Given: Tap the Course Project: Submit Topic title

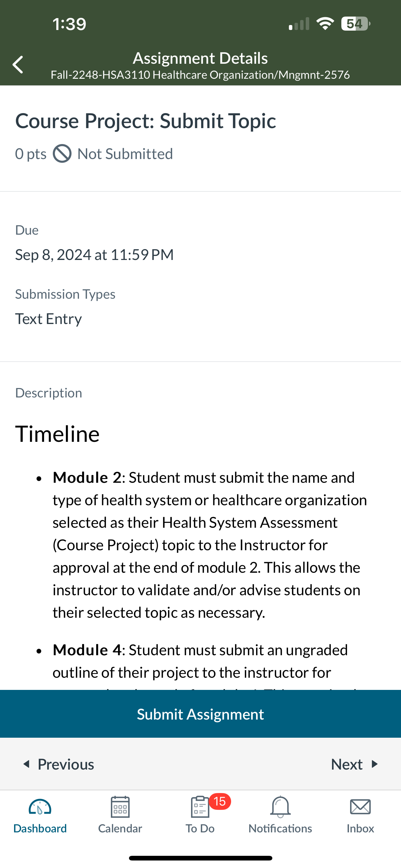Looking at the screenshot, I should 146,121.
